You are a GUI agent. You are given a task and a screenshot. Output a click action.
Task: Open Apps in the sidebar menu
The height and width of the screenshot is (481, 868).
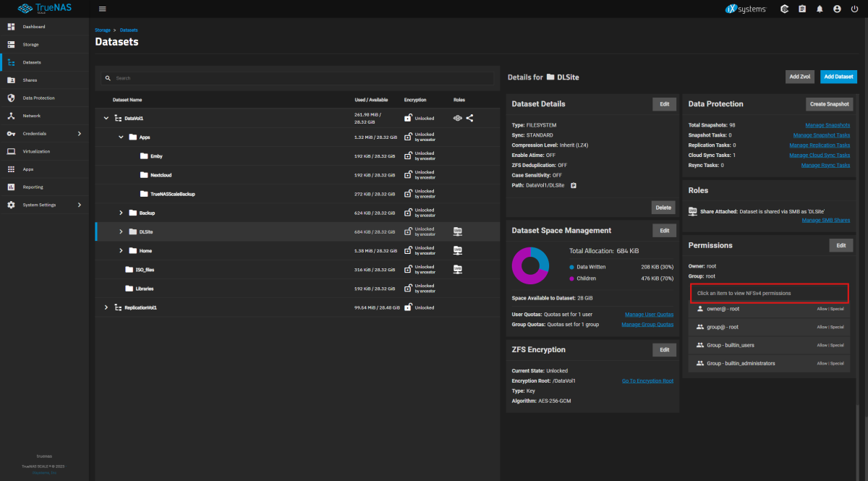pyautogui.click(x=44, y=169)
